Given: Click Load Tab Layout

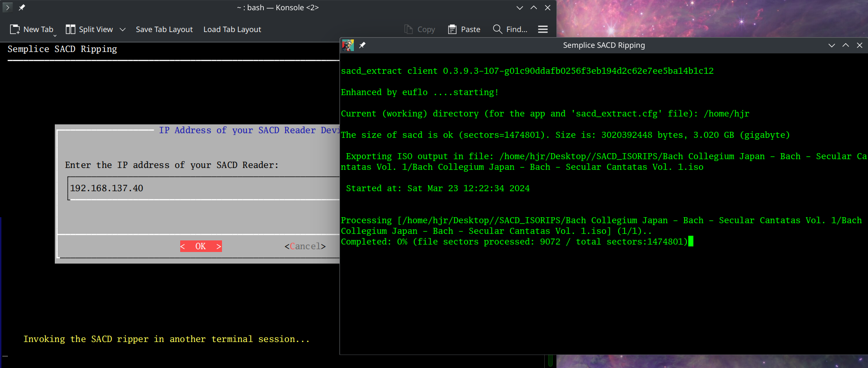Looking at the screenshot, I should click(x=232, y=29).
